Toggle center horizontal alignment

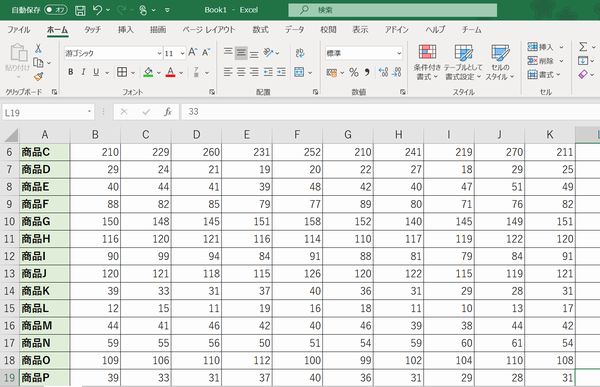(x=241, y=72)
